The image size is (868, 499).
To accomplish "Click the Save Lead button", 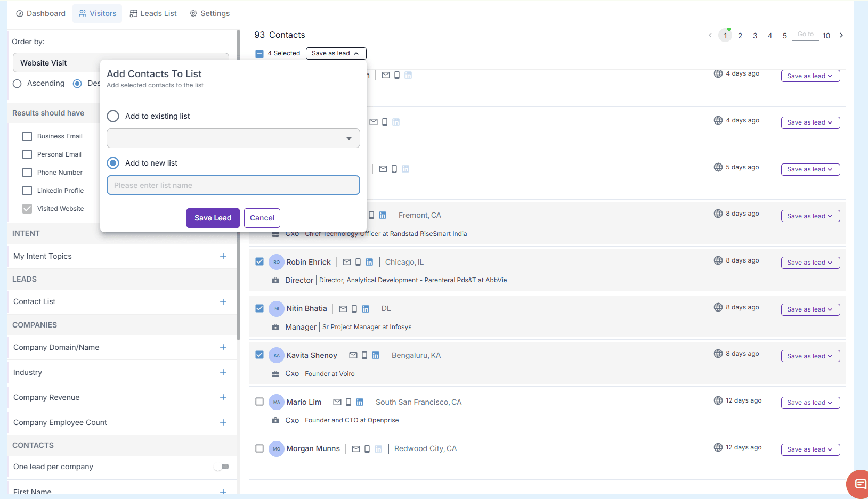I will pyautogui.click(x=213, y=218).
